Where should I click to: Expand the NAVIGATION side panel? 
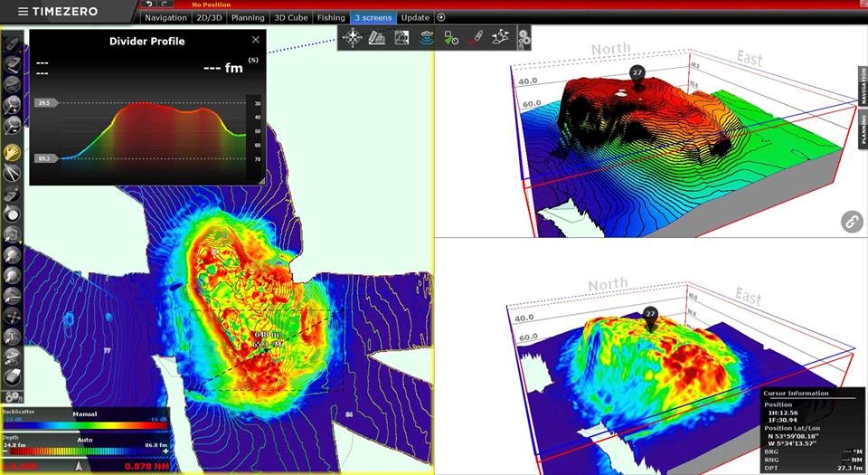(862, 89)
